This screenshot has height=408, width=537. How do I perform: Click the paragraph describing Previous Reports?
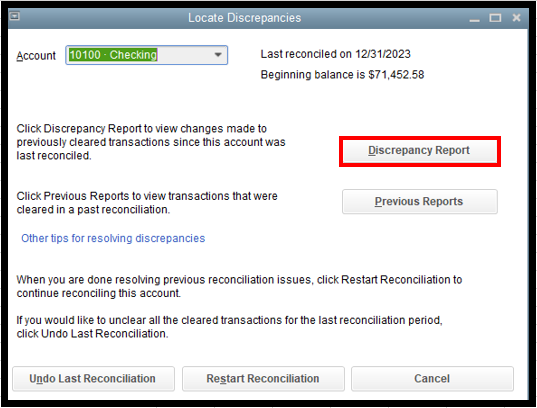[x=147, y=202]
